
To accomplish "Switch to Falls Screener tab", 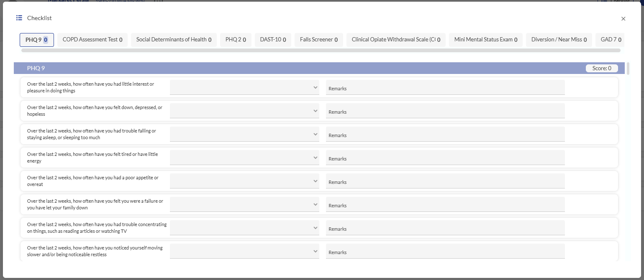I will point(318,40).
